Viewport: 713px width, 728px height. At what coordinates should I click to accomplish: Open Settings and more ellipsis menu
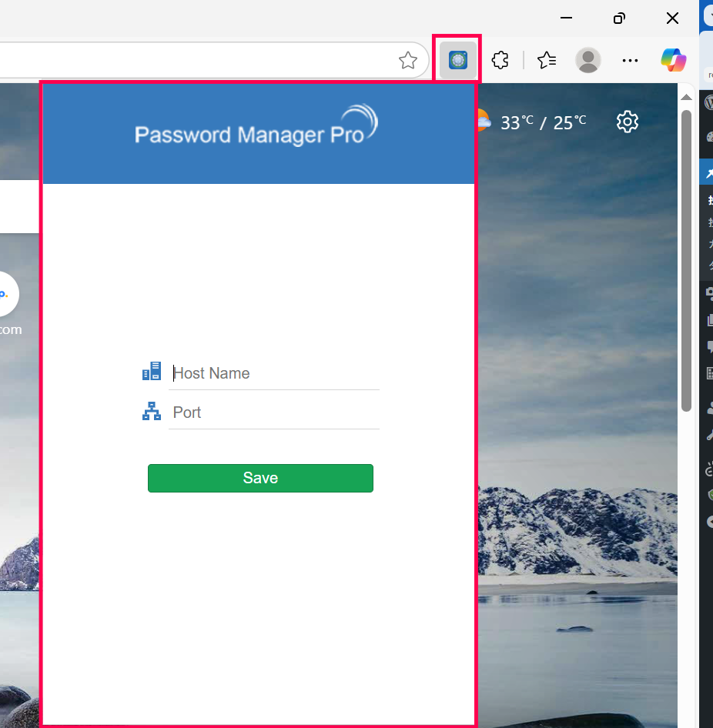click(x=630, y=60)
